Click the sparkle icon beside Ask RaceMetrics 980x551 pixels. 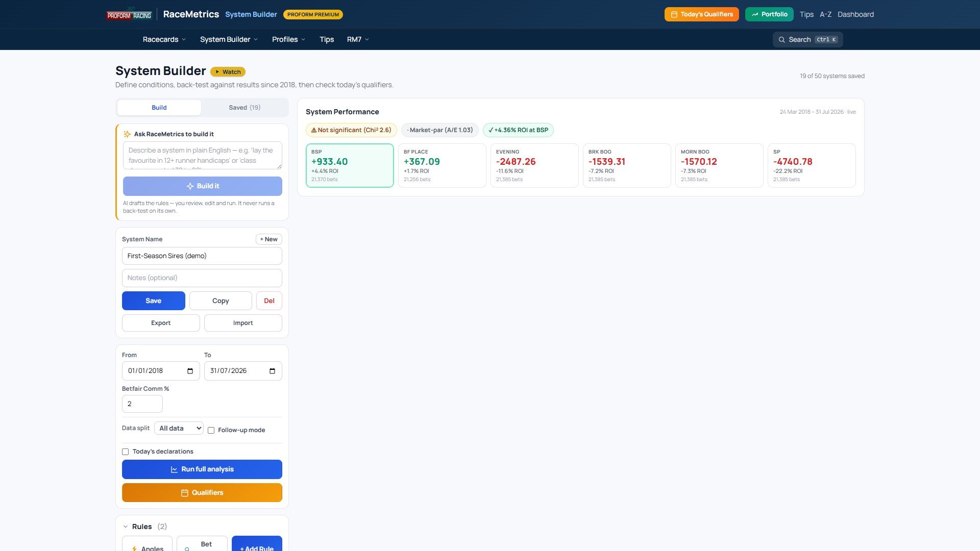[x=127, y=134]
